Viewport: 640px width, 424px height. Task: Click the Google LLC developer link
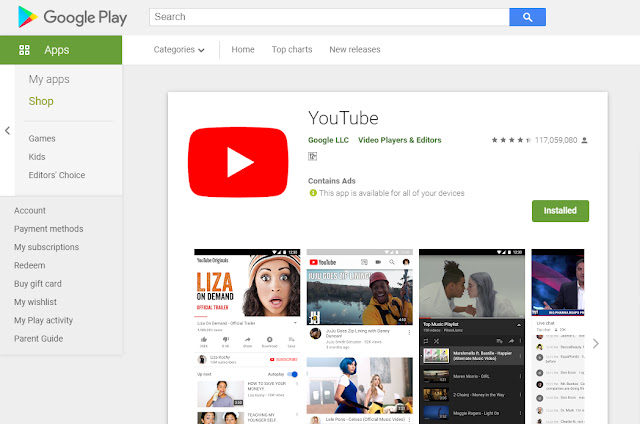pyautogui.click(x=328, y=140)
